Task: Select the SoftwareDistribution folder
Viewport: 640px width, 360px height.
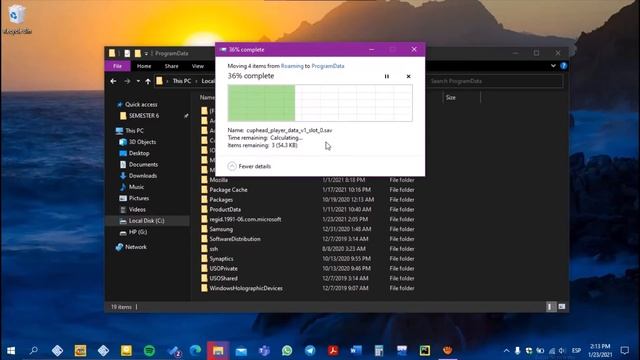Action: point(235,239)
